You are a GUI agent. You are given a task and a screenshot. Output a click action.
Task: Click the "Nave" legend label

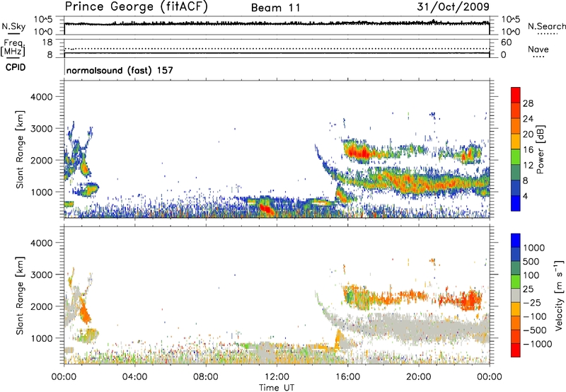[x=538, y=50]
